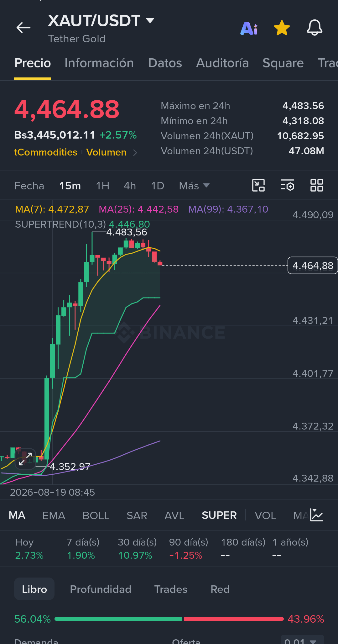Go back with the left arrow
The height and width of the screenshot is (644, 338).
click(23, 28)
